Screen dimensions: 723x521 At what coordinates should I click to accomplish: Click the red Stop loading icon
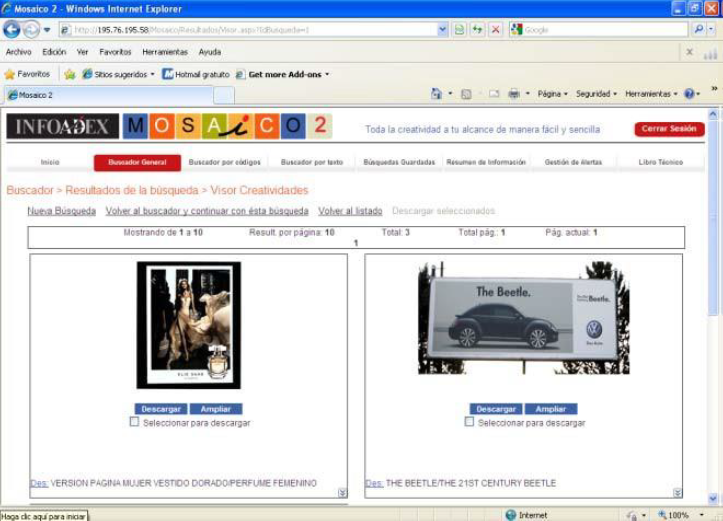point(495,30)
